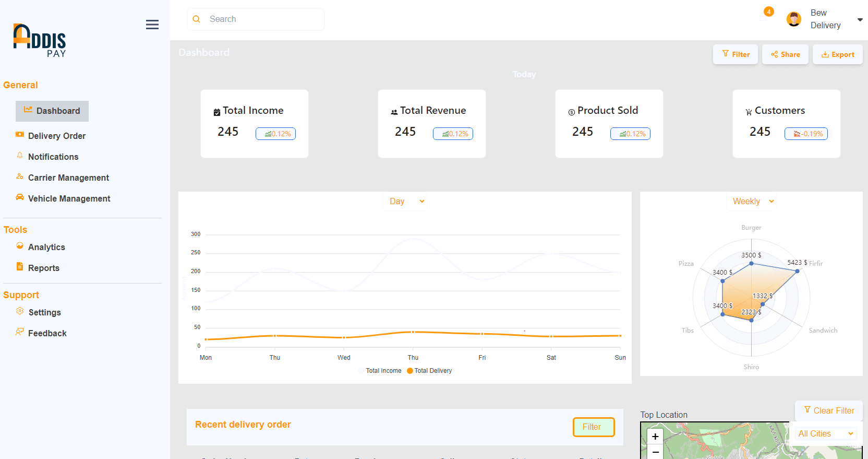Click the Addis Pay logo
Screen dimensions: 868x459
(40, 40)
